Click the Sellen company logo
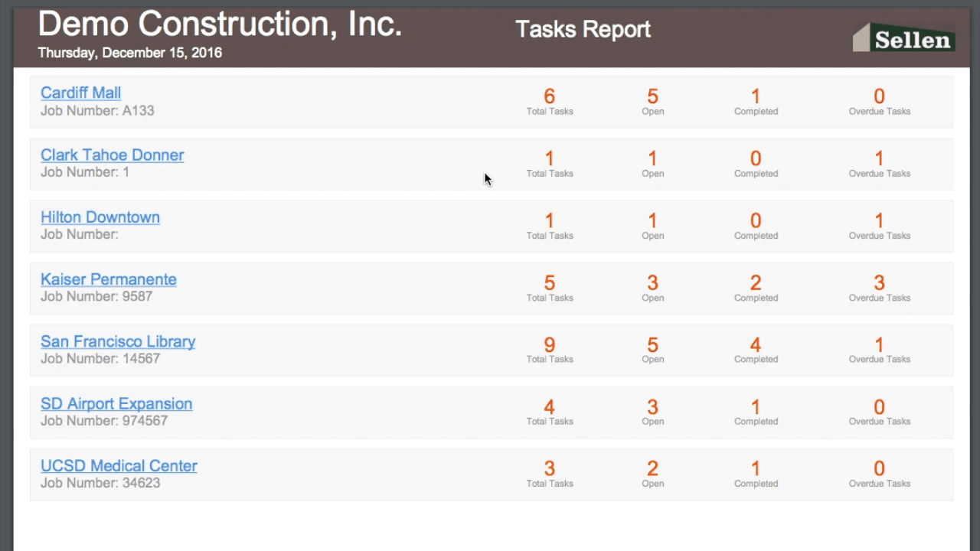The height and width of the screenshot is (551, 980). pyautogui.click(x=903, y=38)
